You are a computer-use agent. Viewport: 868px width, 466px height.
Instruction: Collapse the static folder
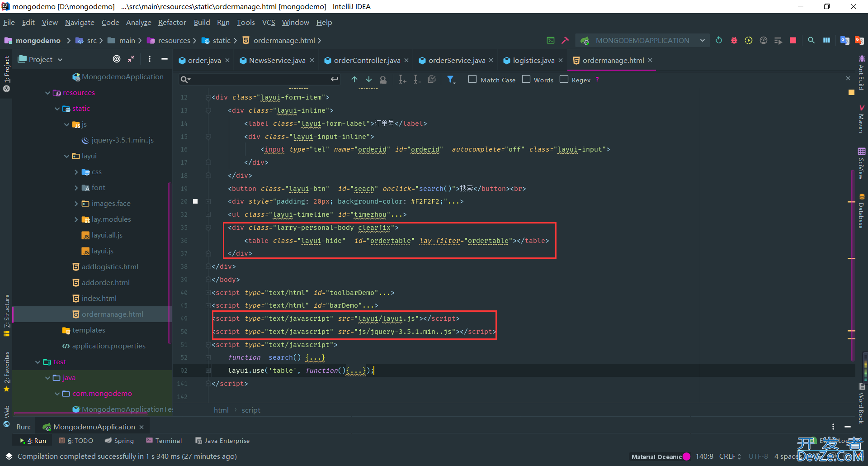57,109
